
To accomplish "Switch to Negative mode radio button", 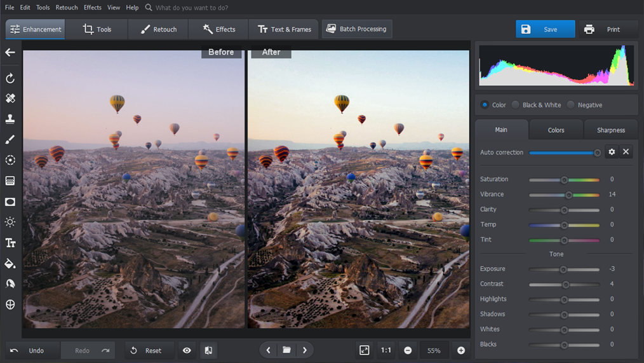I will point(571,105).
